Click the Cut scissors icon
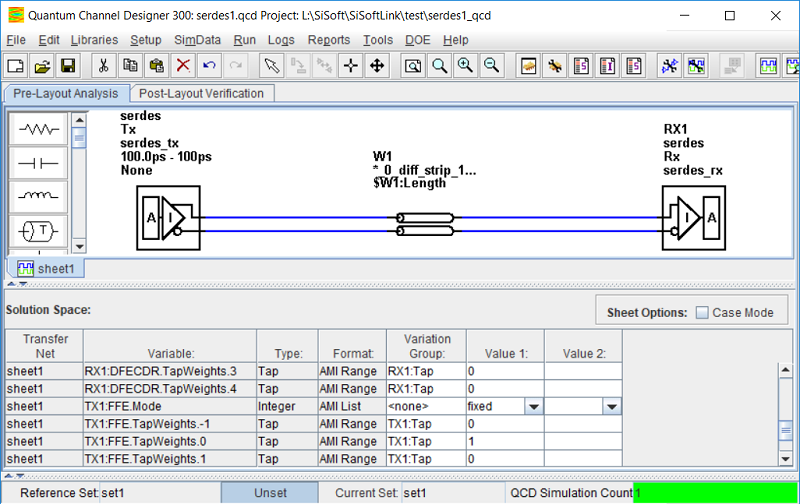The height and width of the screenshot is (504, 800). click(x=103, y=66)
